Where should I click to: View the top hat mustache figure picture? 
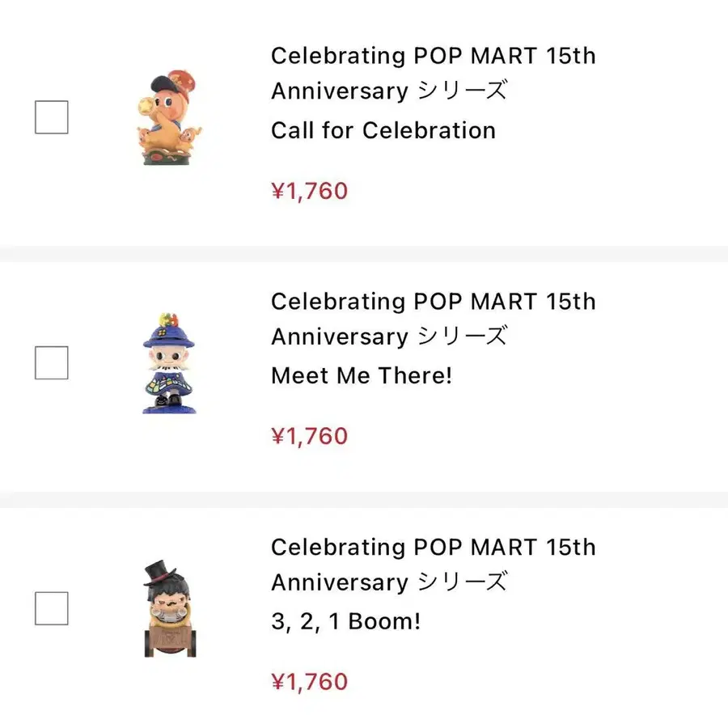(x=168, y=607)
